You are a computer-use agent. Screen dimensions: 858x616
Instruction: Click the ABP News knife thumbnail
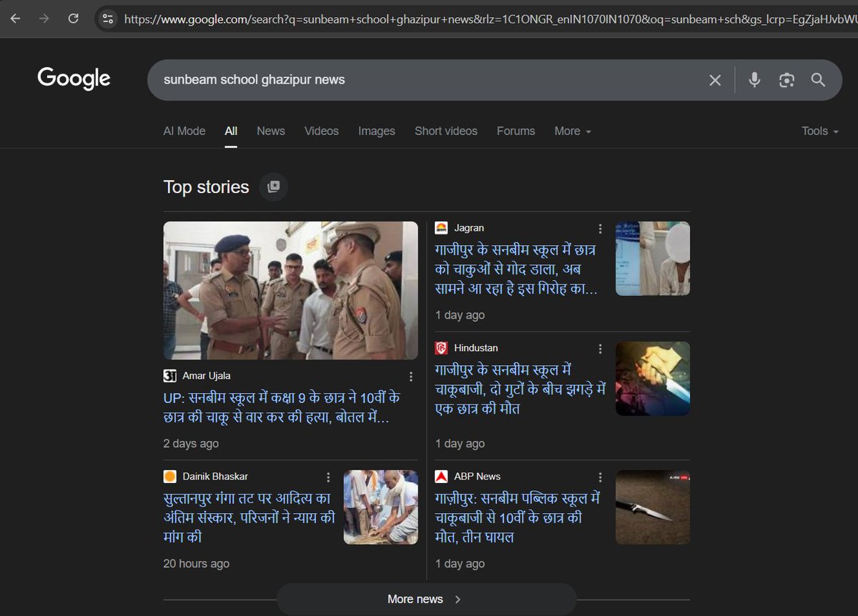653,507
